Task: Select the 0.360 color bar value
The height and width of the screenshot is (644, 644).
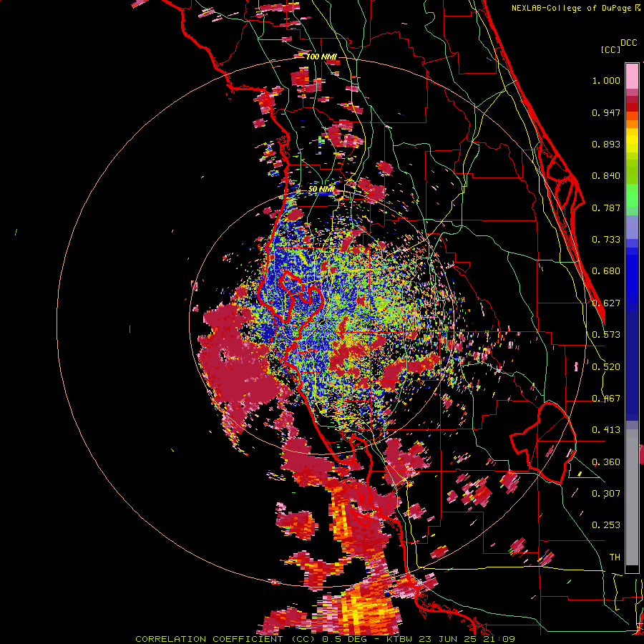Action: click(606, 462)
